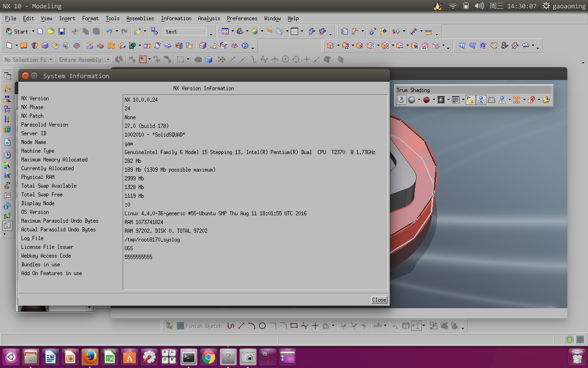Click the Undo arrow icon
The image size is (588, 368).
coord(109,31)
